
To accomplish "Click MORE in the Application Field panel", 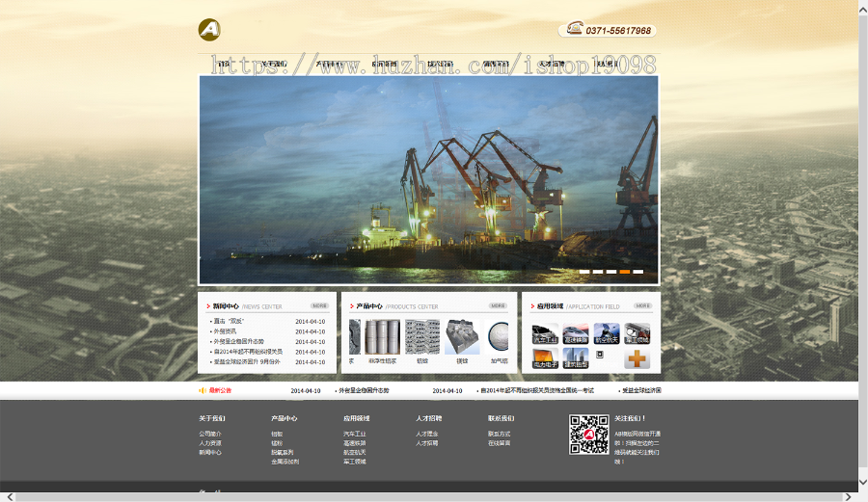I will [x=642, y=305].
